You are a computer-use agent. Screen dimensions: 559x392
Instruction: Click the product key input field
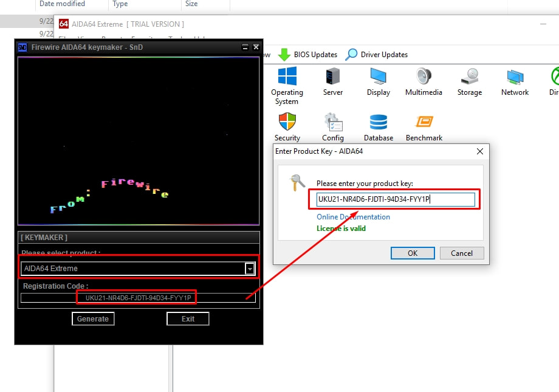coord(396,199)
